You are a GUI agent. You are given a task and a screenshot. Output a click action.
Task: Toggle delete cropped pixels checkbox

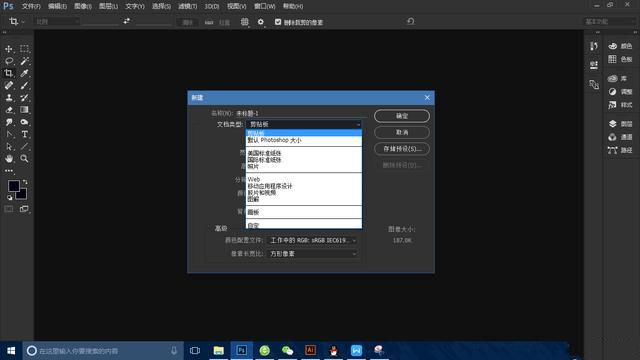(x=278, y=22)
